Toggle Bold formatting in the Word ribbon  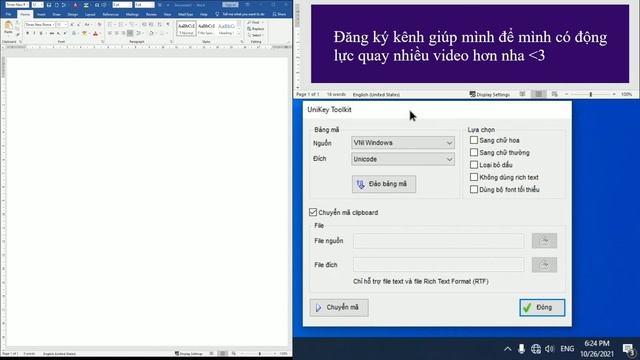(x=27, y=33)
